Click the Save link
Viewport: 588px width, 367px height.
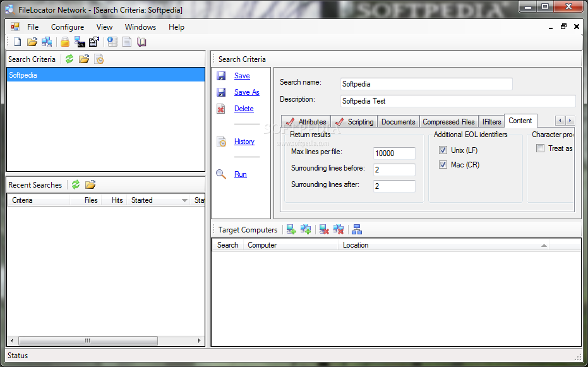tap(242, 76)
